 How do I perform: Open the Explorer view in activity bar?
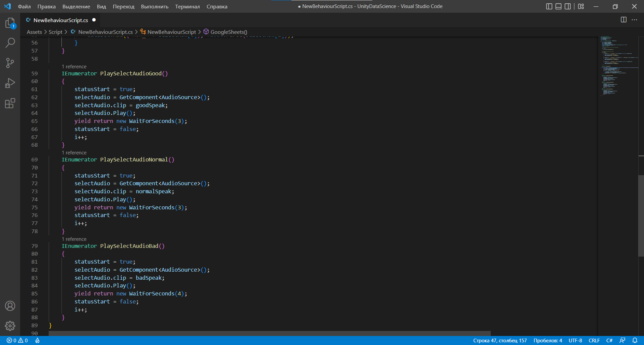[x=10, y=23]
